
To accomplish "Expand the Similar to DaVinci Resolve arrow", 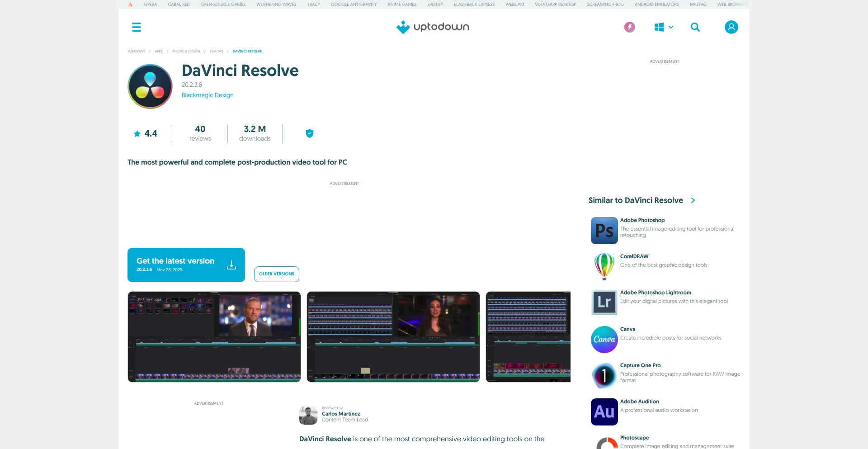I will pos(693,200).
